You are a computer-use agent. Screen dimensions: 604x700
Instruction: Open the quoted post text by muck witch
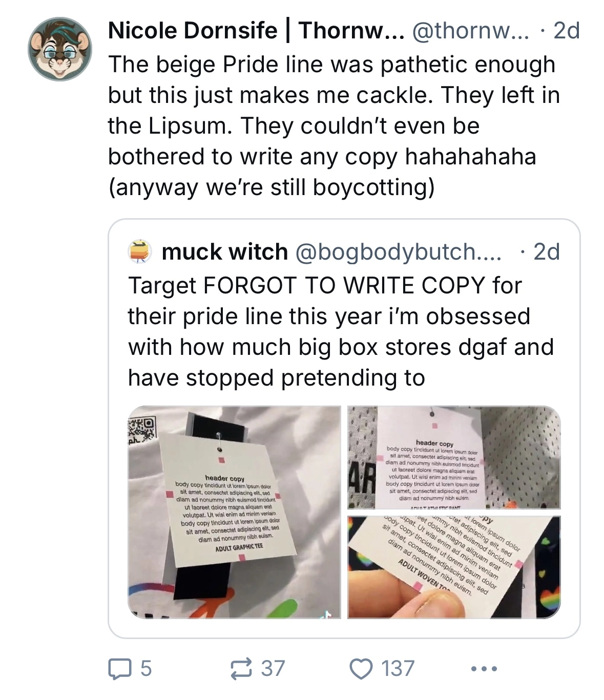click(x=341, y=331)
